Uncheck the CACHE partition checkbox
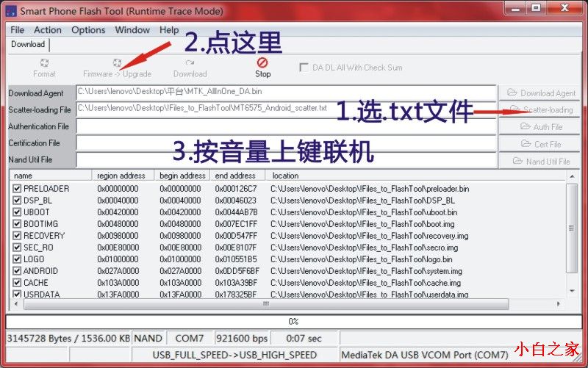 (17, 283)
